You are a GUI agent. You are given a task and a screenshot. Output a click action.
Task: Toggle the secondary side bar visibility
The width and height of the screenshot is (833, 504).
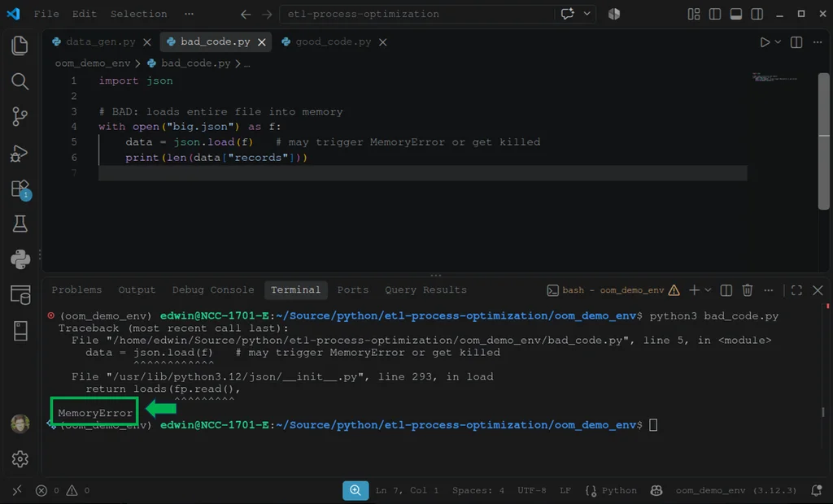tap(757, 14)
